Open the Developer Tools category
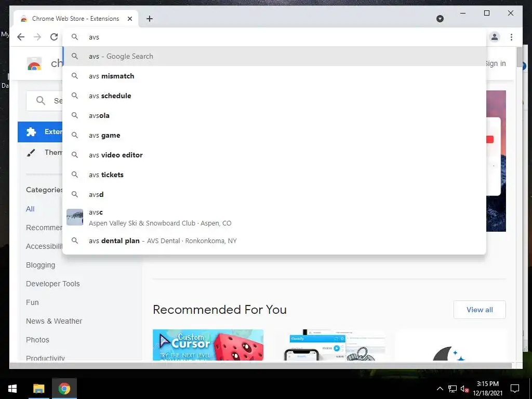The height and width of the screenshot is (399, 532). (x=52, y=284)
